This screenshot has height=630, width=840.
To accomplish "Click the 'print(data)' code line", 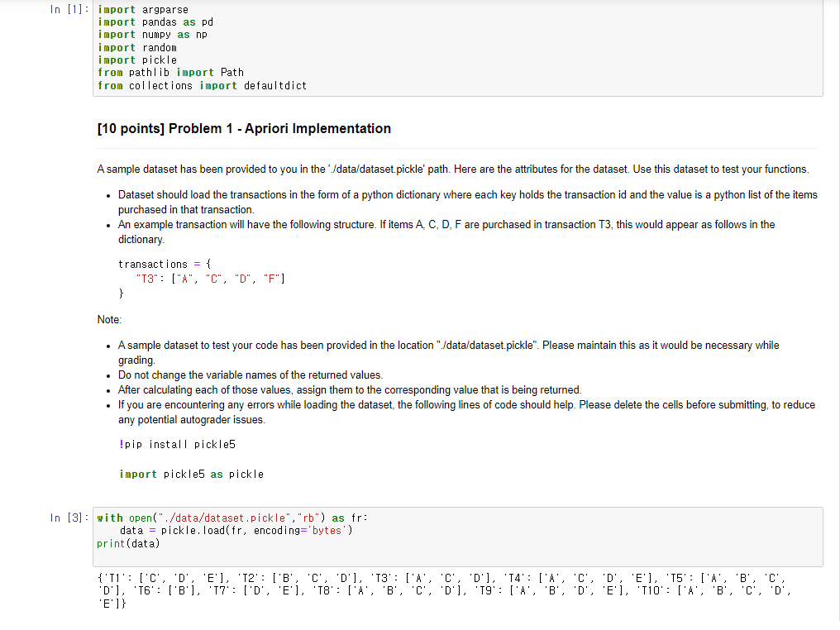I will pos(129,544).
